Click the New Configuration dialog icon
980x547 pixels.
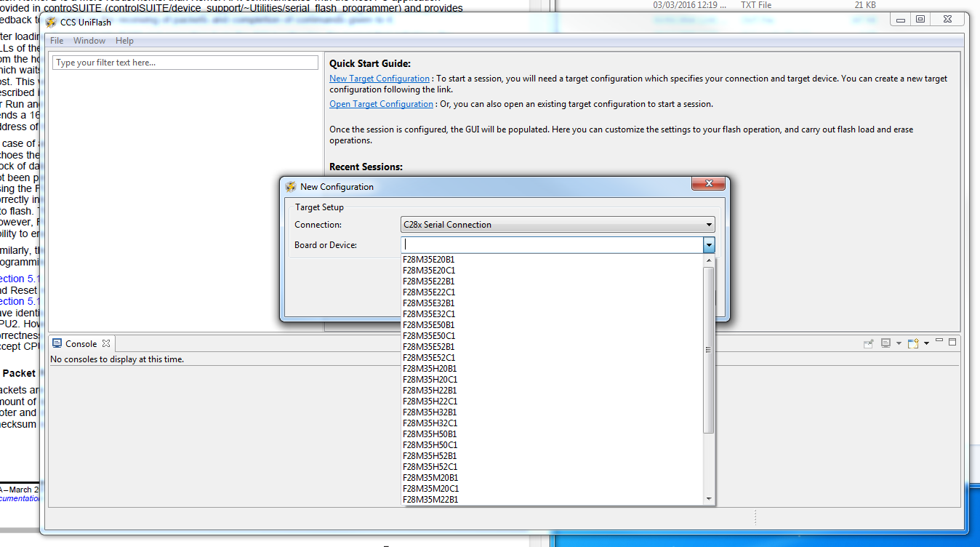[290, 186]
